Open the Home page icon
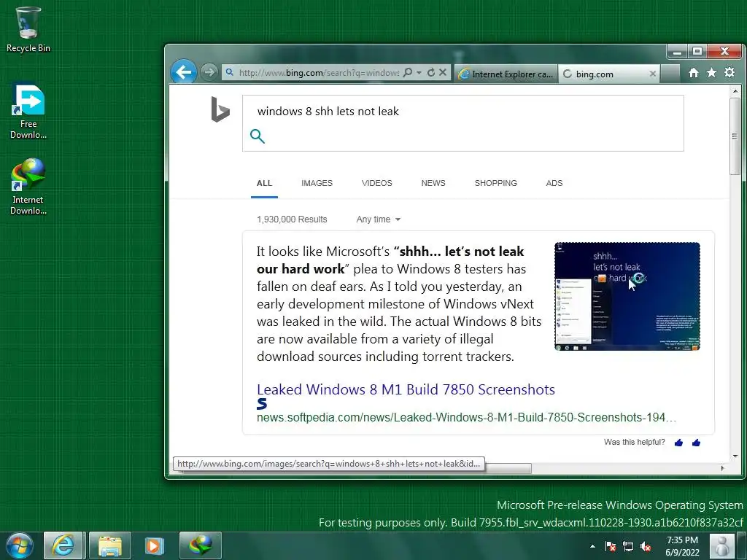The height and width of the screenshot is (560, 747). [x=694, y=72]
